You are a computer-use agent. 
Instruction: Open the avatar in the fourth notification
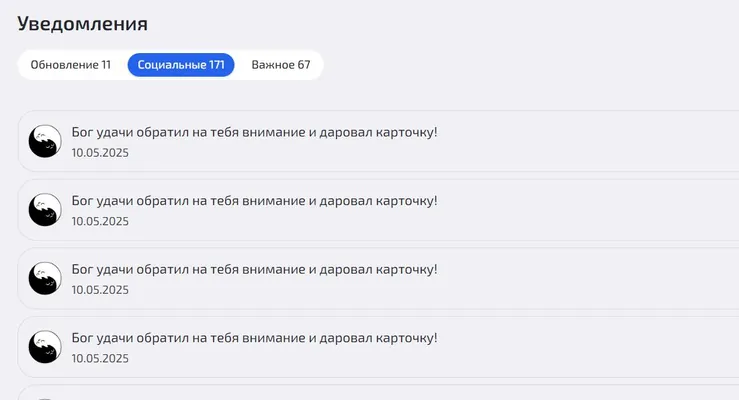[45, 347]
